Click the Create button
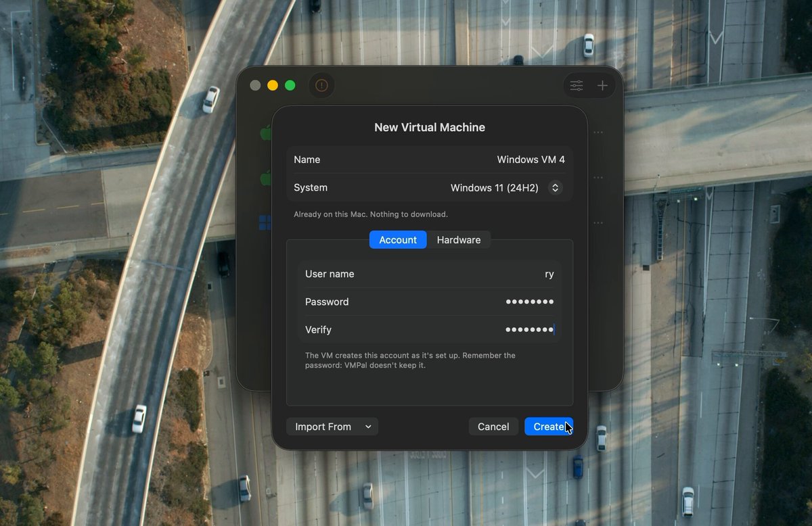 549,427
